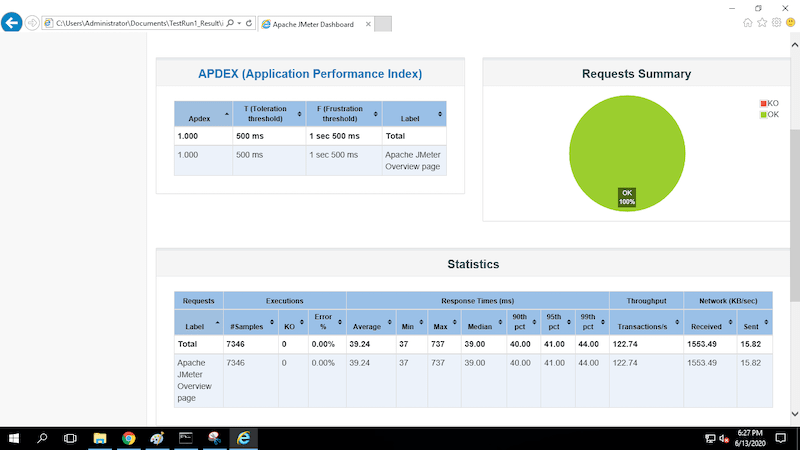Click the scrollbar up arrow
The height and width of the screenshot is (450, 800).
[x=795, y=45]
